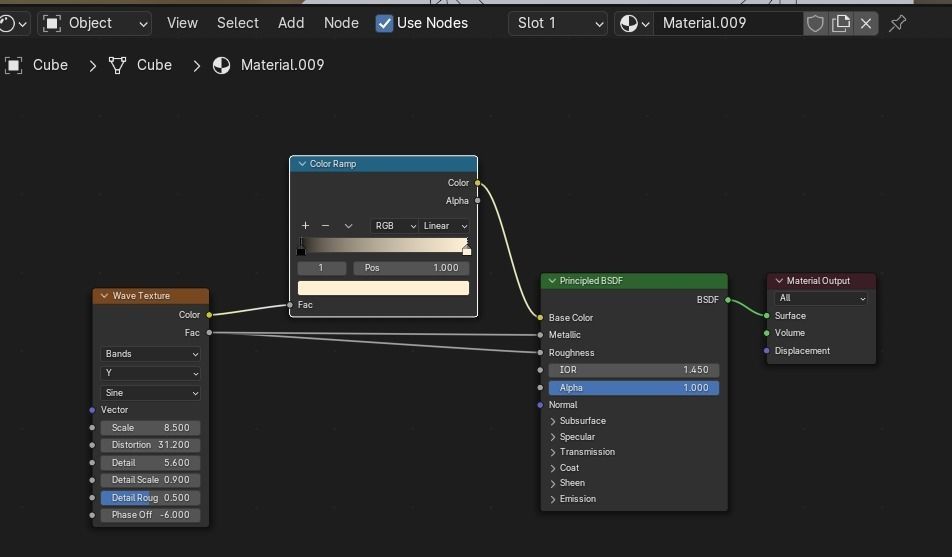952x557 pixels.
Task: Click the IOR 1.450 field
Action: tap(634, 370)
